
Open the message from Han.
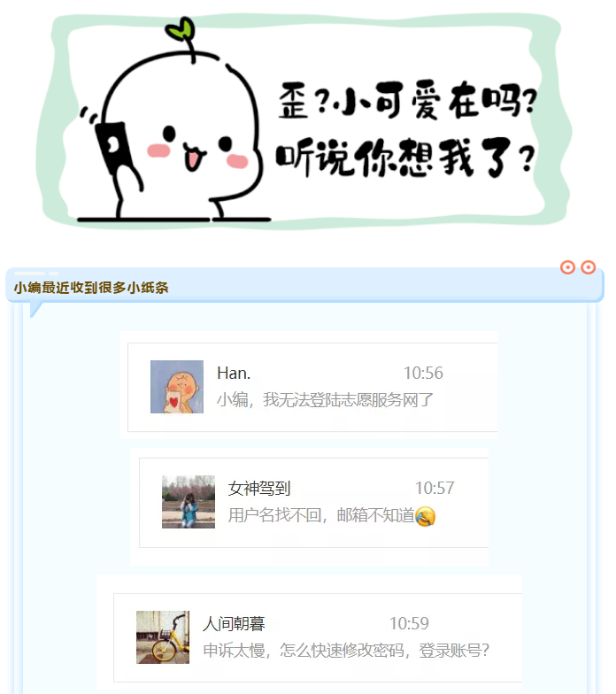click(x=312, y=387)
